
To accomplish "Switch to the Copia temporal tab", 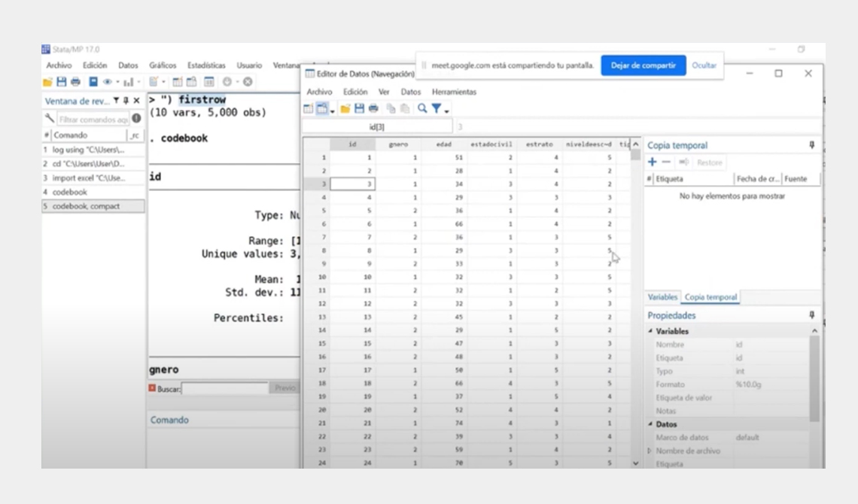I will coord(710,297).
